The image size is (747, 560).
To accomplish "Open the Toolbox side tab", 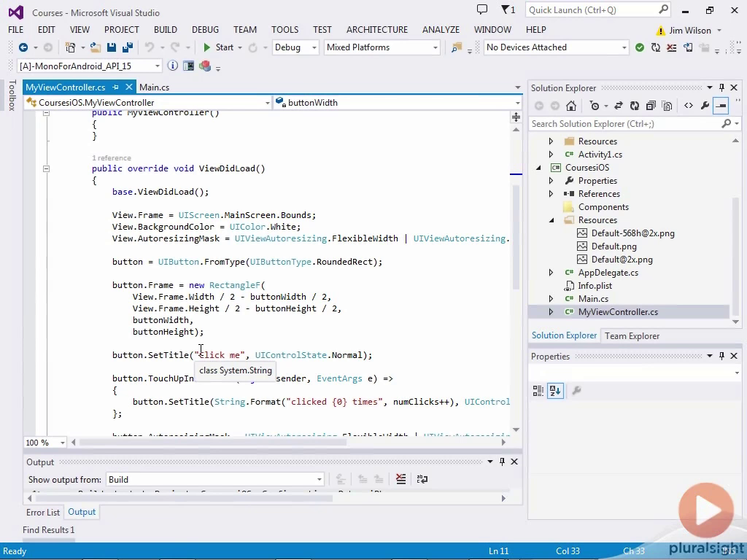I will point(12,96).
